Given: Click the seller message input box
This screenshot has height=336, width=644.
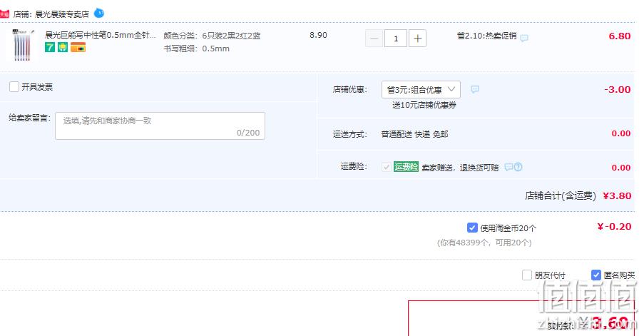Looking at the screenshot, I should [x=160, y=126].
